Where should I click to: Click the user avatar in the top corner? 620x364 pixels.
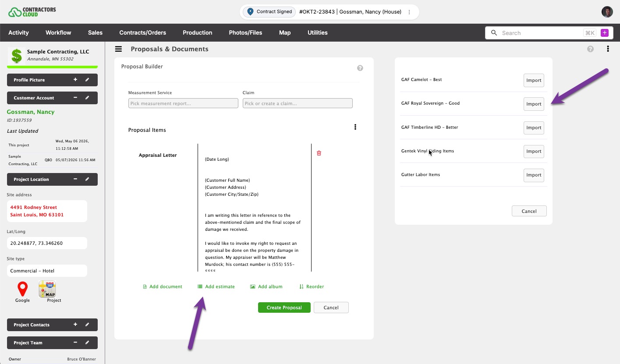pos(607,12)
